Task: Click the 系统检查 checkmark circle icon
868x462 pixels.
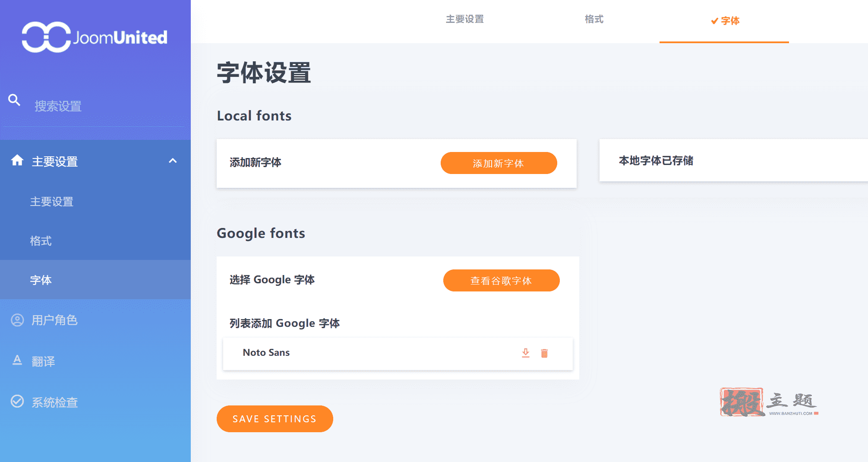Action: [x=17, y=402]
